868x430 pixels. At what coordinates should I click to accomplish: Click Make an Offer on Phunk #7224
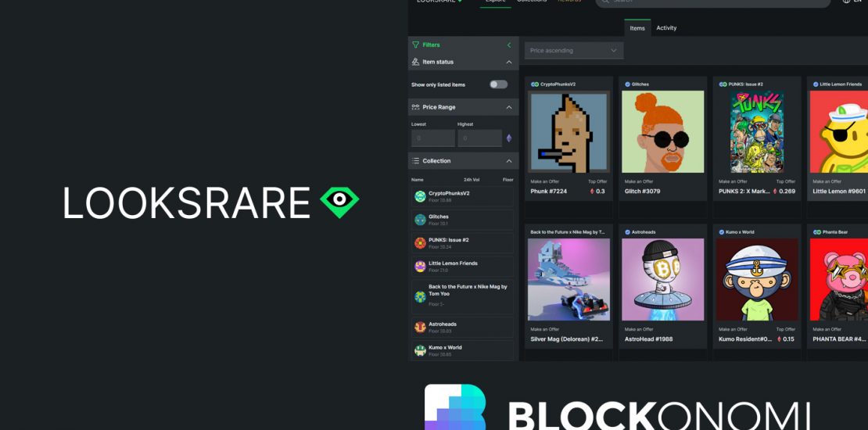tap(545, 181)
